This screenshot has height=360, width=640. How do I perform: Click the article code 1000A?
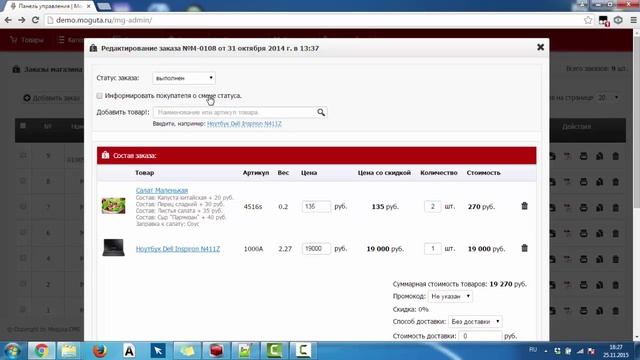253,249
